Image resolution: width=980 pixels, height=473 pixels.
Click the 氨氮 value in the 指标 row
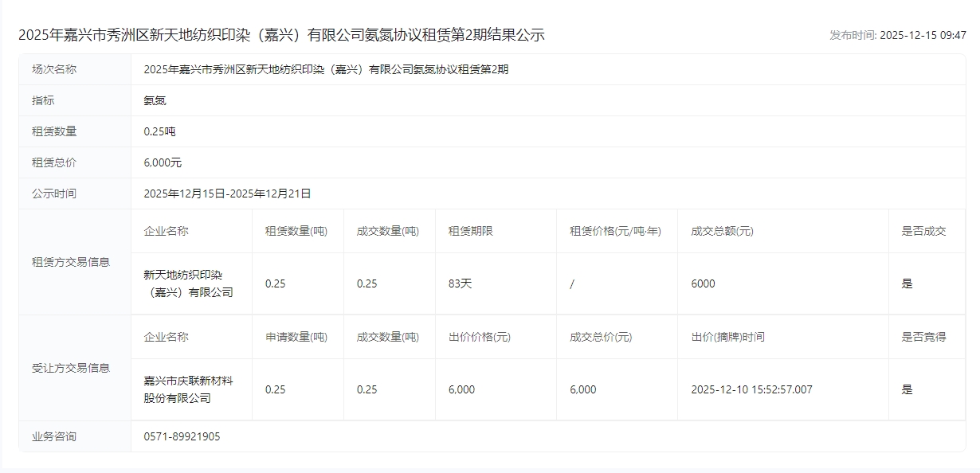[155, 100]
